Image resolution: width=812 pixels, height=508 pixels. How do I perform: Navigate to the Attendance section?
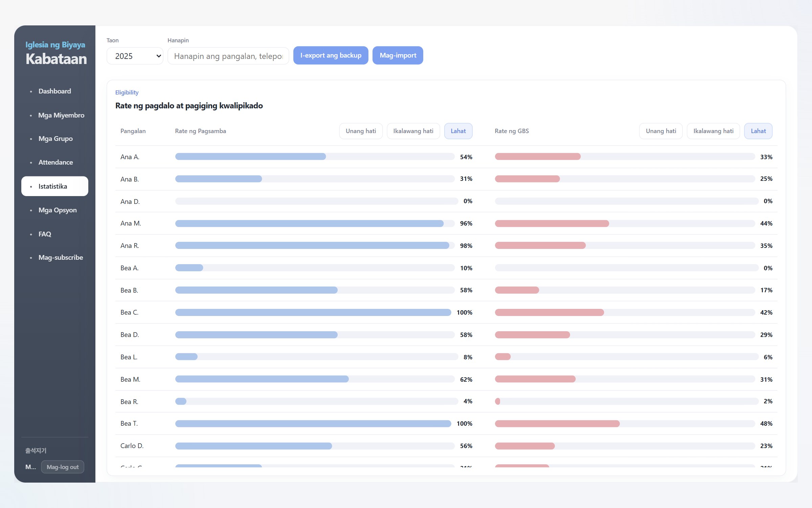click(x=54, y=162)
